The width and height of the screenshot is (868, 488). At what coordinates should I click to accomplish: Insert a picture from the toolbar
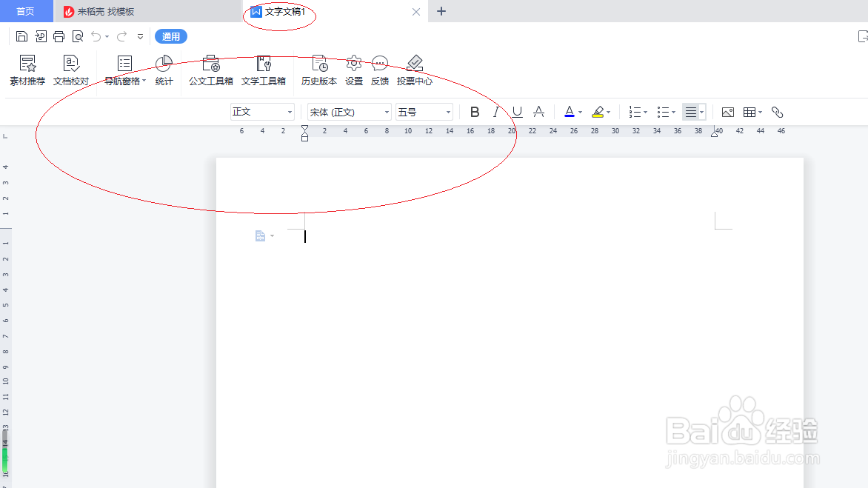click(727, 112)
